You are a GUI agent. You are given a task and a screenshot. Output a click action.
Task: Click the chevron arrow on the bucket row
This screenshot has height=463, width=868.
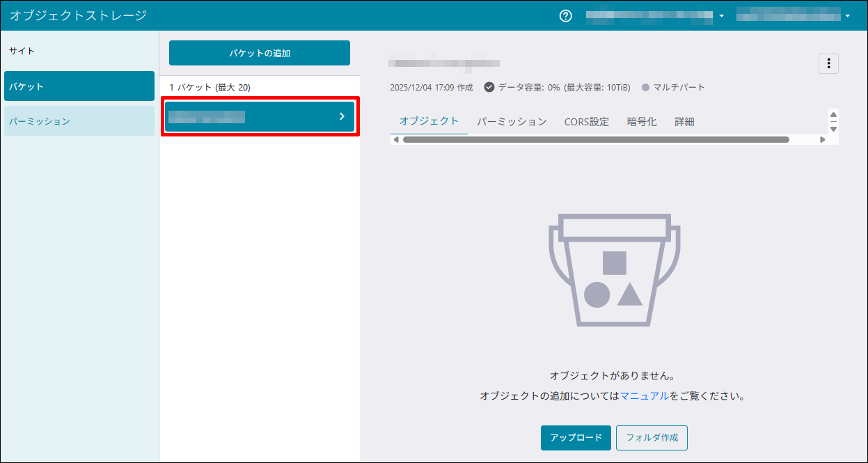tap(342, 116)
